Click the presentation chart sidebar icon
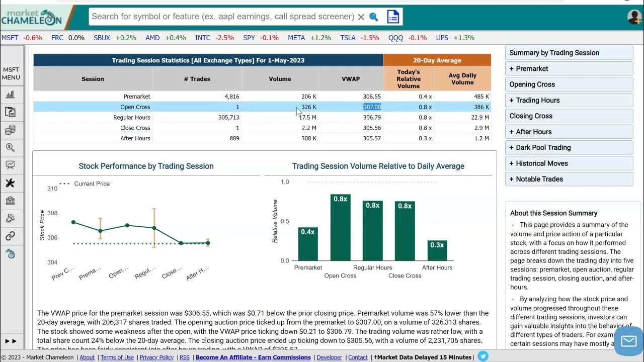 pos(10,165)
